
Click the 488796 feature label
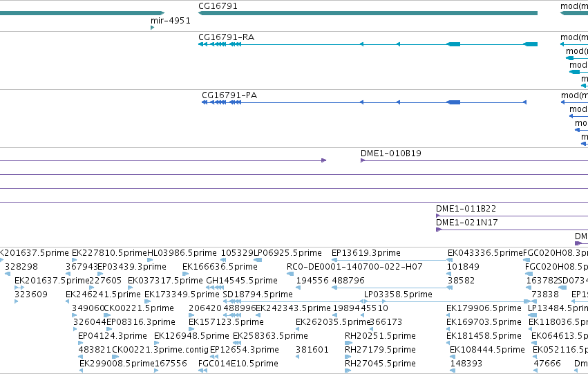[x=348, y=281]
